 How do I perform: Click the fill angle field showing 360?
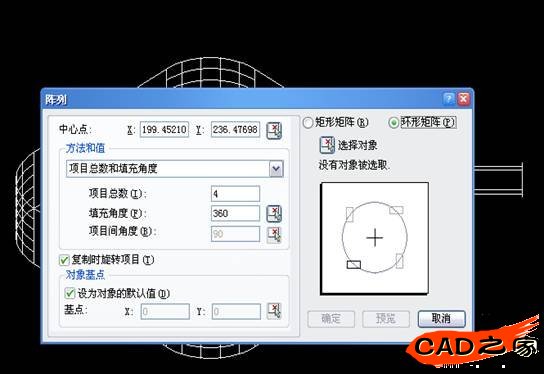click(x=235, y=213)
